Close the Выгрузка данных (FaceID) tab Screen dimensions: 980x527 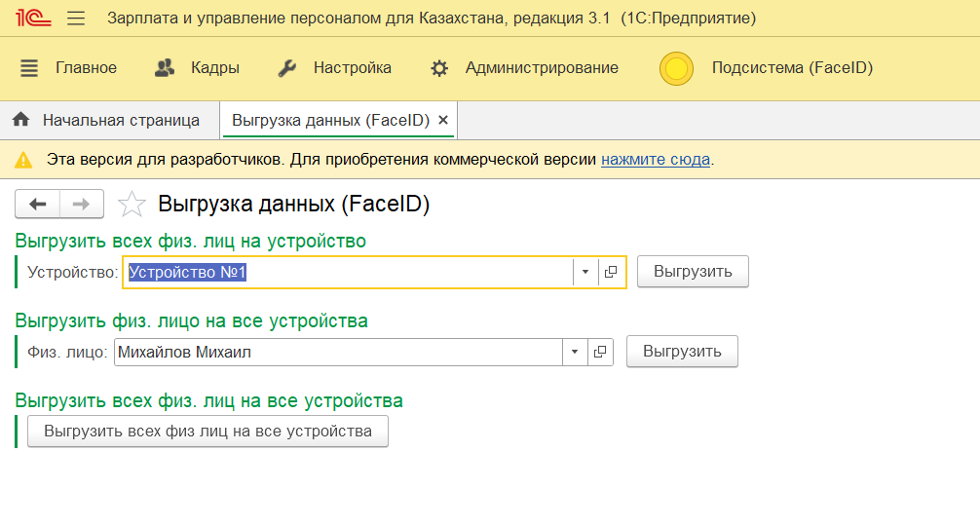tap(443, 120)
